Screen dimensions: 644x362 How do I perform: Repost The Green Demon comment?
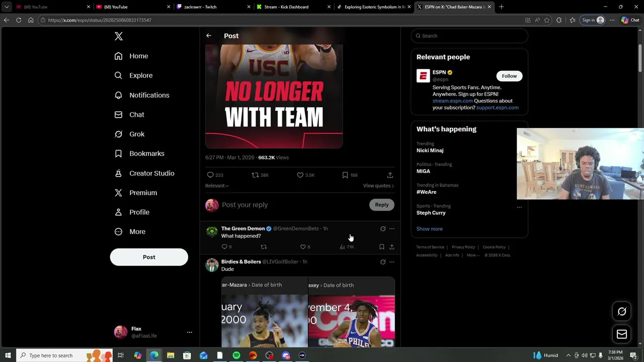(264, 247)
